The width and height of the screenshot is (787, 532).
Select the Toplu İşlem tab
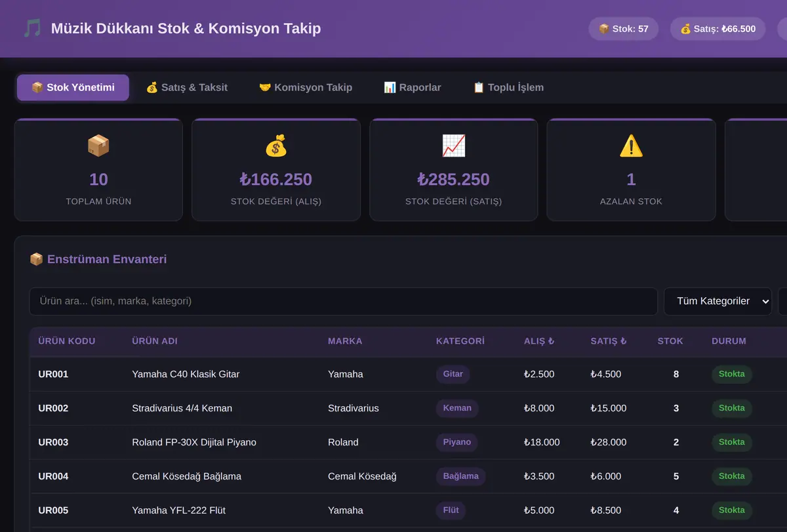pyautogui.click(x=508, y=87)
